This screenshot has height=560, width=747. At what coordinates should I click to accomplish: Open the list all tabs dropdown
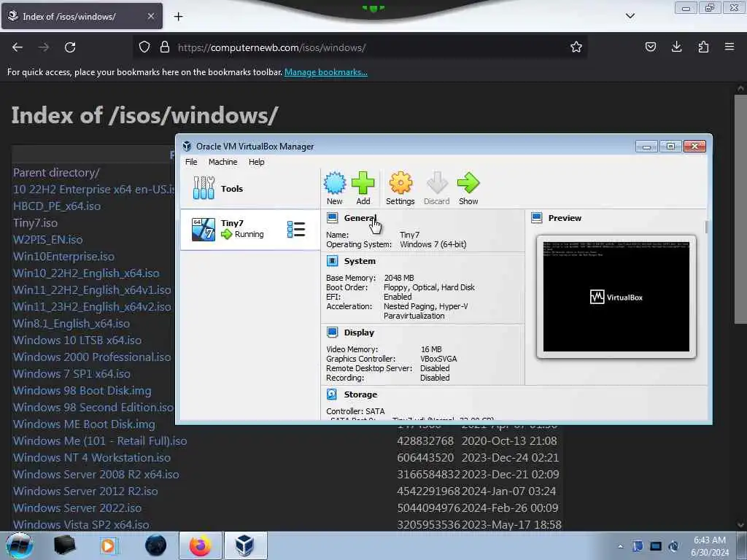[x=630, y=16]
